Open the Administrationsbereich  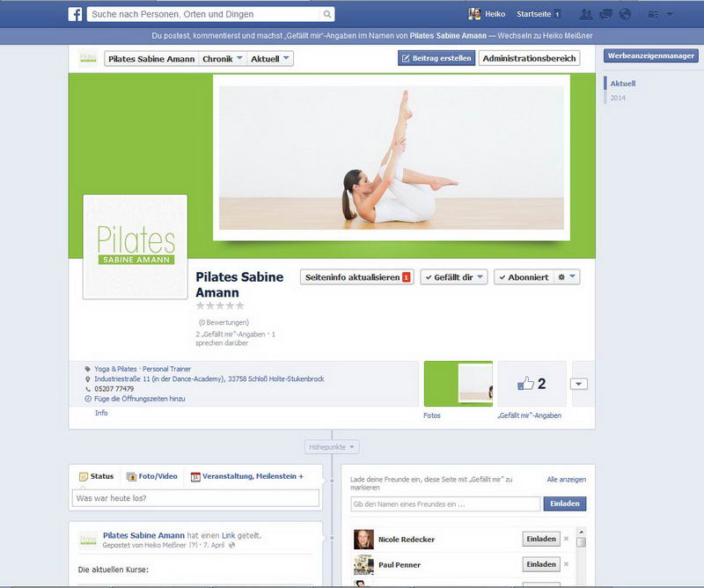(x=529, y=58)
